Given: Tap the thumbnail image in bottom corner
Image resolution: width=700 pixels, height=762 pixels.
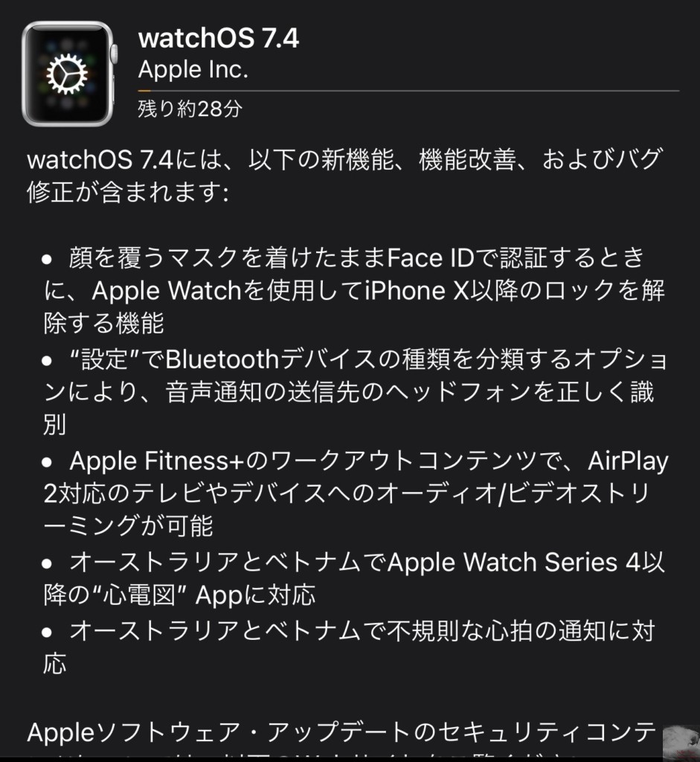Looking at the screenshot, I should [x=681, y=743].
